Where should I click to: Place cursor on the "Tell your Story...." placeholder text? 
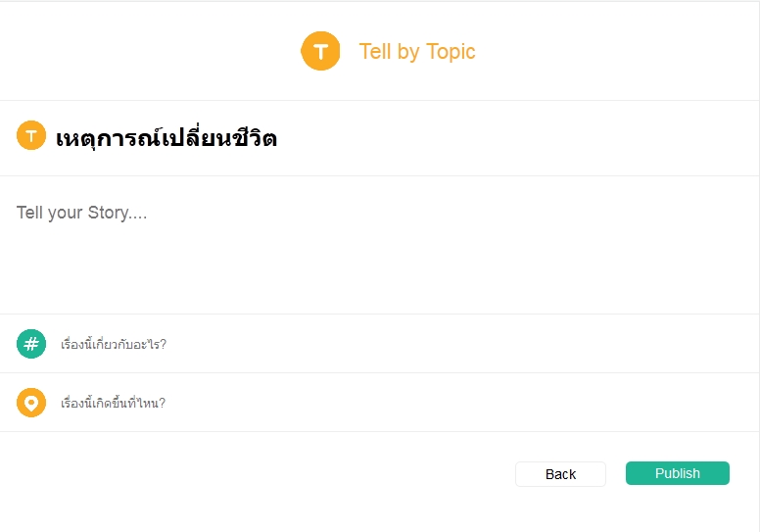tap(82, 213)
